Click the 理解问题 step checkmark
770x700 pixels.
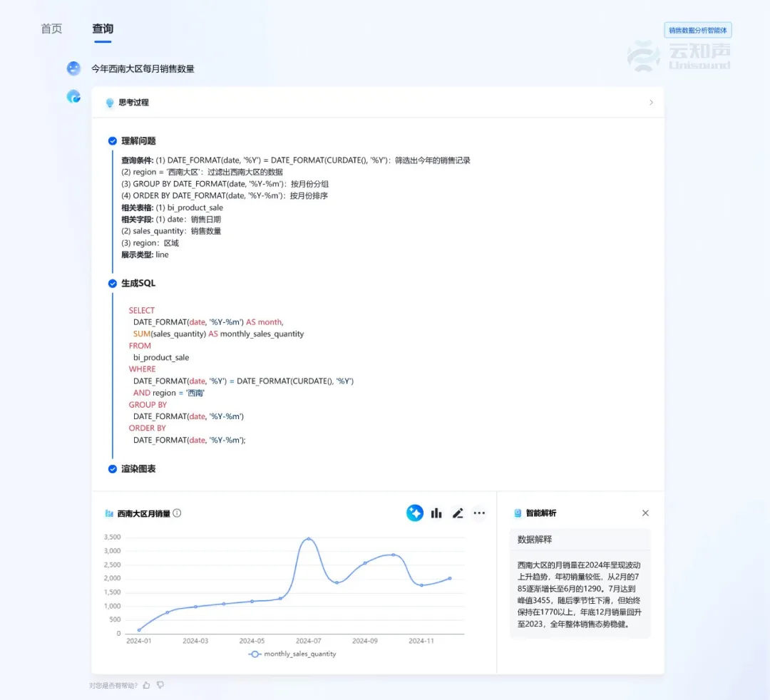[113, 141]
